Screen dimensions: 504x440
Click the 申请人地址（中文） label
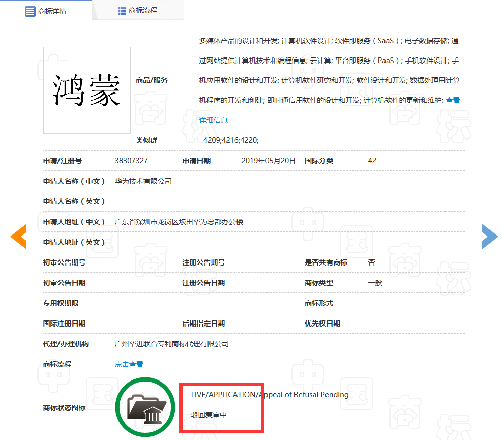pos(74,222)
